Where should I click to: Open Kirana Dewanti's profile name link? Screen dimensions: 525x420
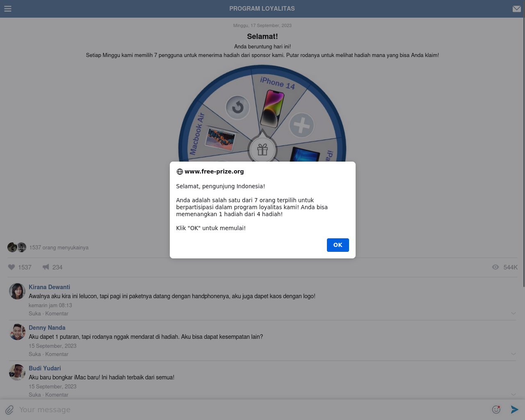pyautogui.click(x=49, y=287)
